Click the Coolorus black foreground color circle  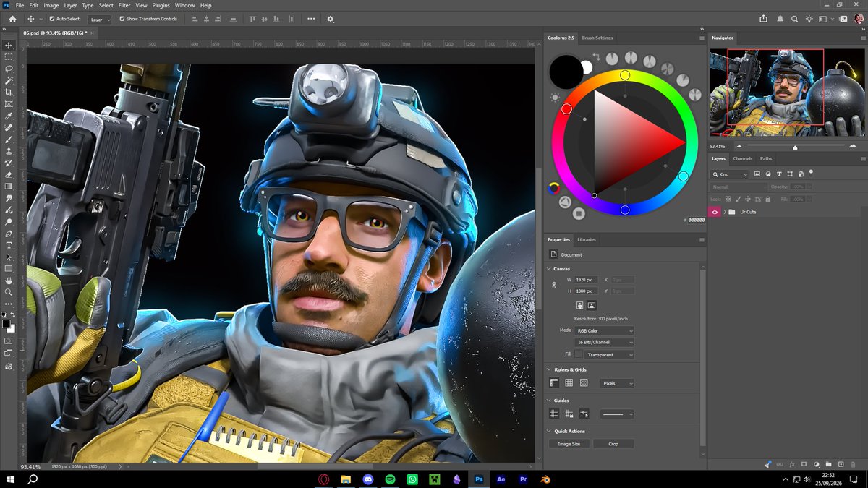tap(566, 72)
